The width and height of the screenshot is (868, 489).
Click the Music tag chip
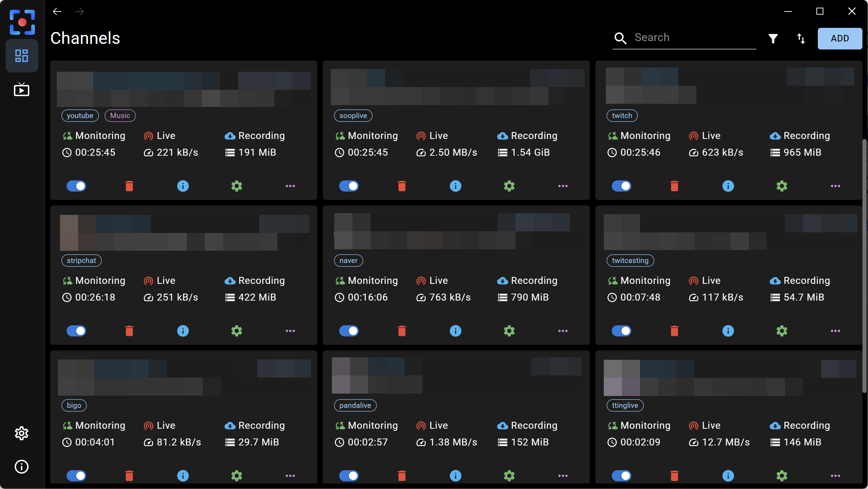120,116
